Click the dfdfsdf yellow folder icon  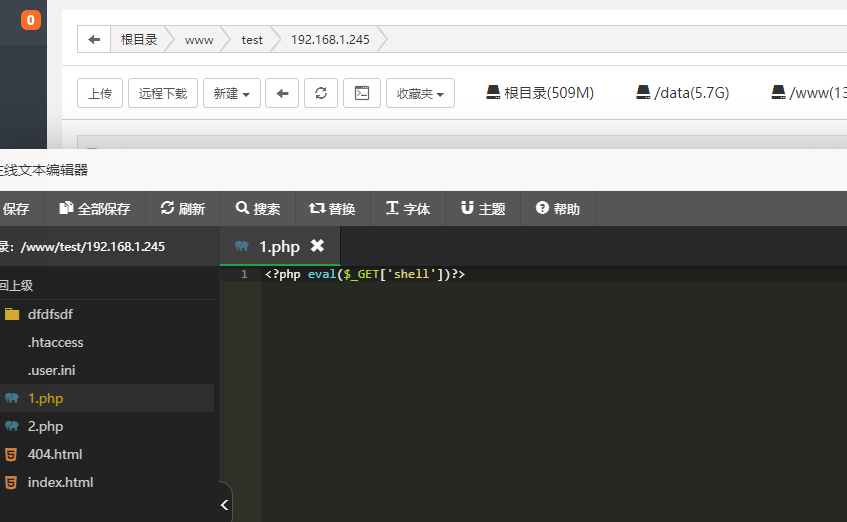(12, 314)
